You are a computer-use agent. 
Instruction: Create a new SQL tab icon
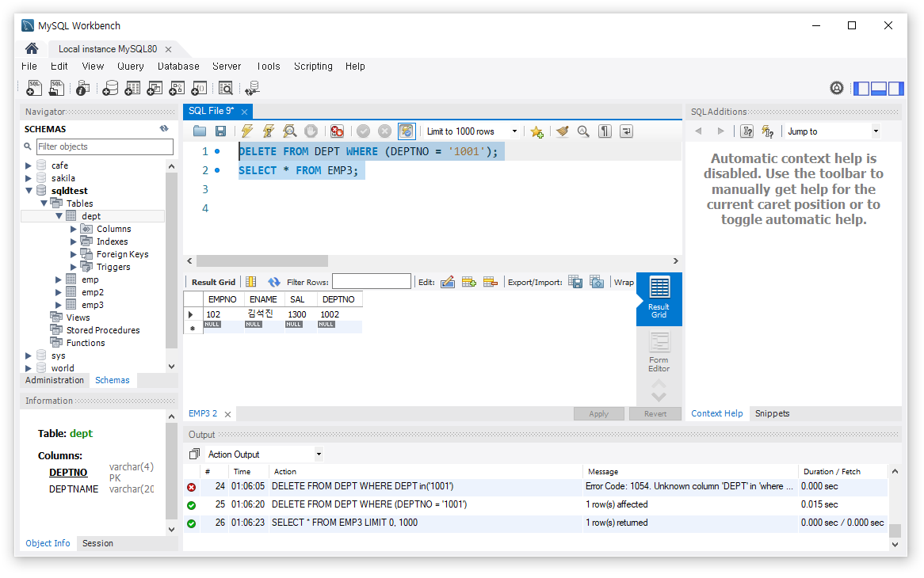click(x=34, y=89)
